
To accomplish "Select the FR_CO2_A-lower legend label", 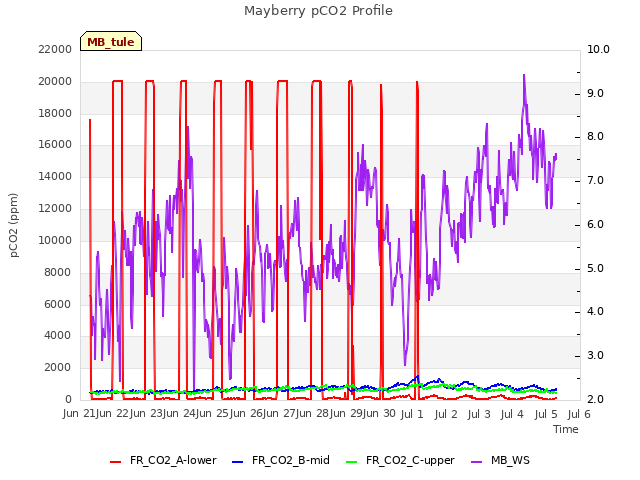I will (x=173, y=460).
